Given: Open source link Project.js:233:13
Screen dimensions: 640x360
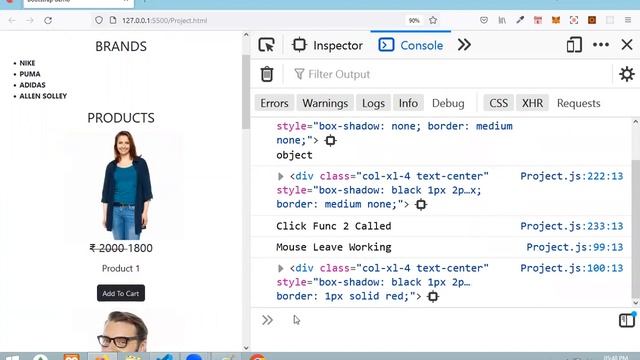Looking at the screenshot, I should (x=571, y=226).
